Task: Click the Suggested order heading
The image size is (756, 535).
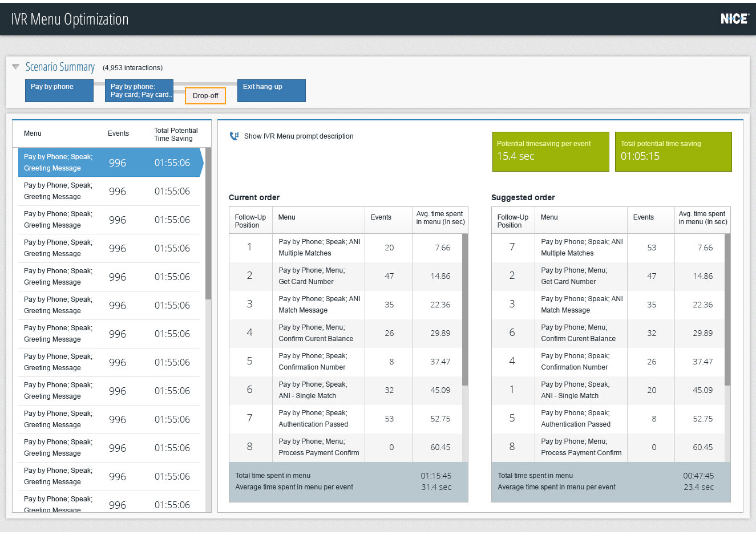Action: (523, 197)
